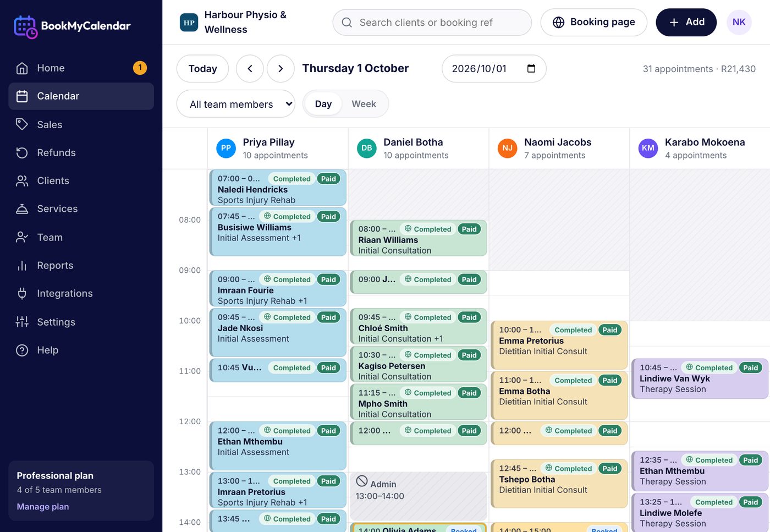Click the Add button
770x532 pixels.
click(686, 22)
